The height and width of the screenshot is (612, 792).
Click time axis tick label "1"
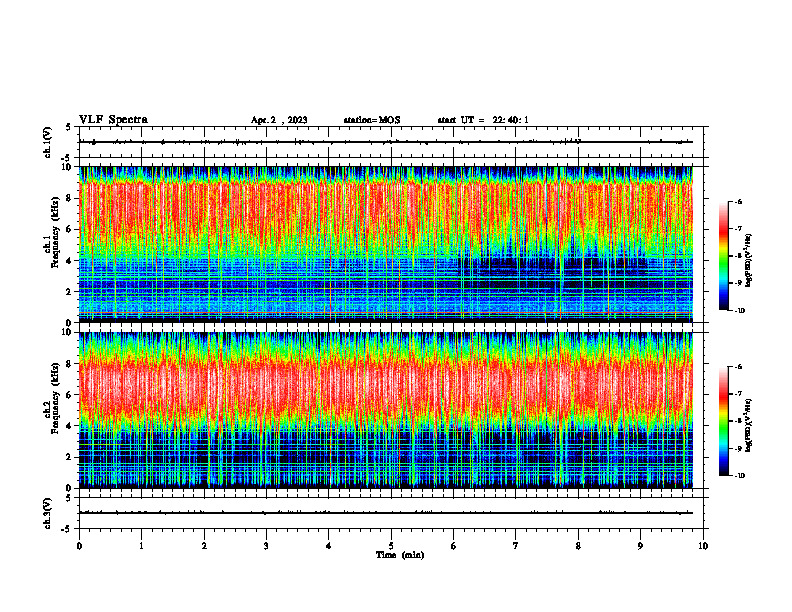pos(141,546)
